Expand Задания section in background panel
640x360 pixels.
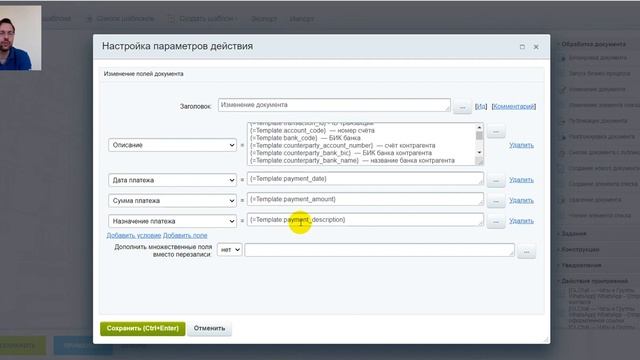pos(573,233)
